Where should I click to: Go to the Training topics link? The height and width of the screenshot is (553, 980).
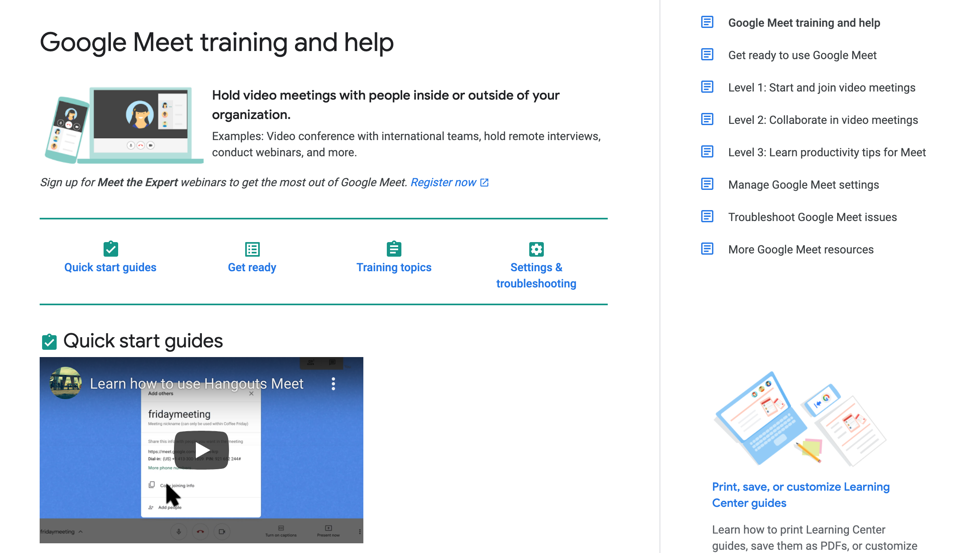point(394,268)
